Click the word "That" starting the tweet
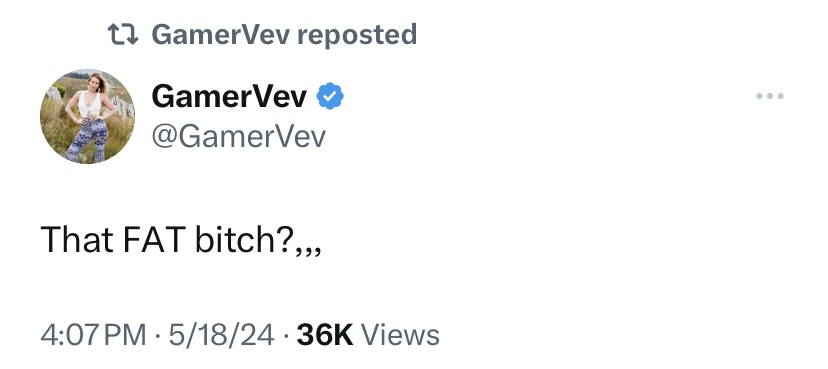 point(78,239)
